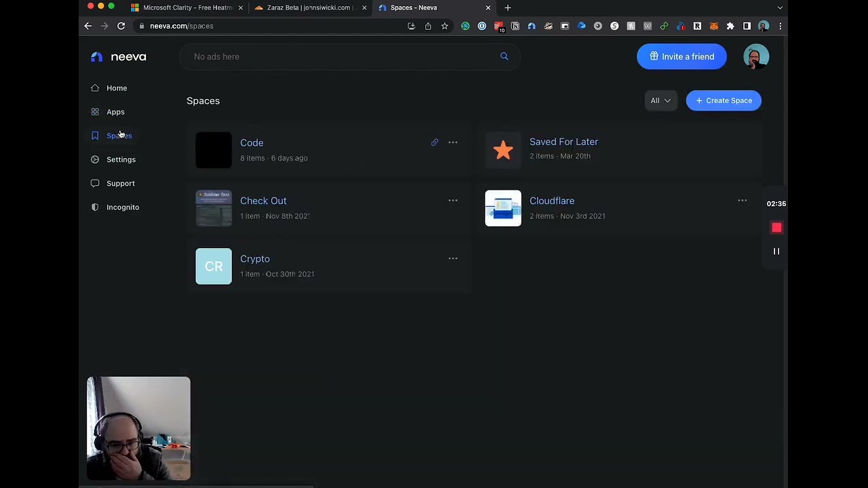This screenshot has height=488, width=868.
Task: Open Settings from the sidebar
Action: pyautogui.click(x=121, y=159)
